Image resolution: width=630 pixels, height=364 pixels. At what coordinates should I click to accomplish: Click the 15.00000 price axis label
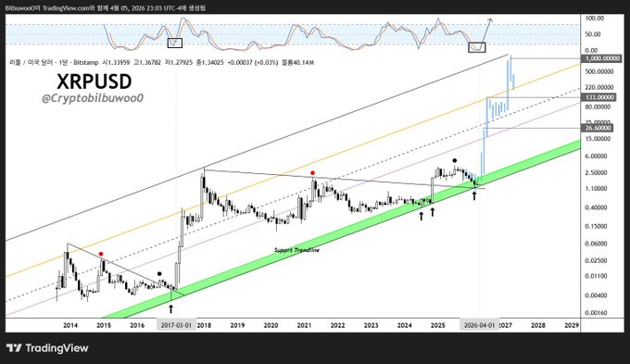click(x=598, y=139)
